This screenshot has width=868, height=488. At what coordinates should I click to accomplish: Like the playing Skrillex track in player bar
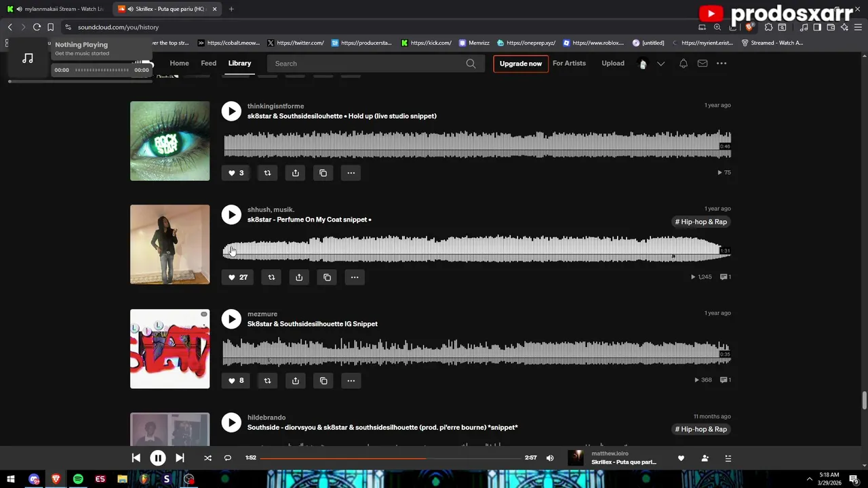pyautogui.click(x=681, y=458)
